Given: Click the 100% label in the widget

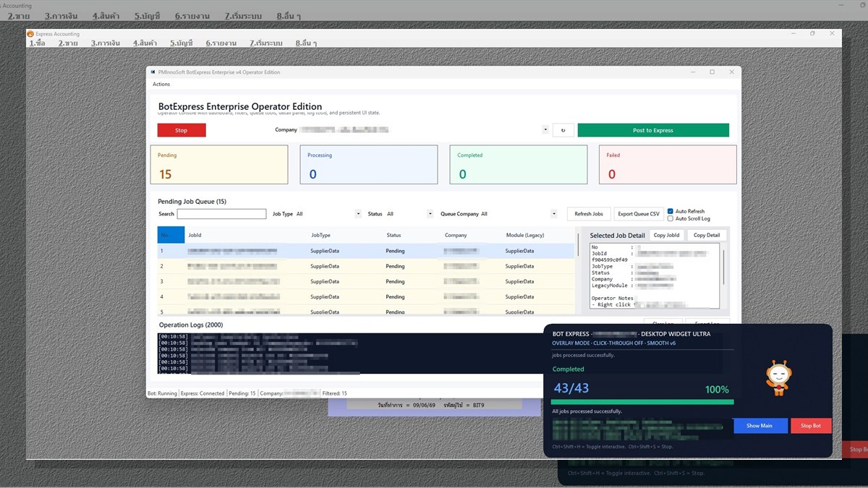Looking at the screenshot, I should tap(717, 390).
